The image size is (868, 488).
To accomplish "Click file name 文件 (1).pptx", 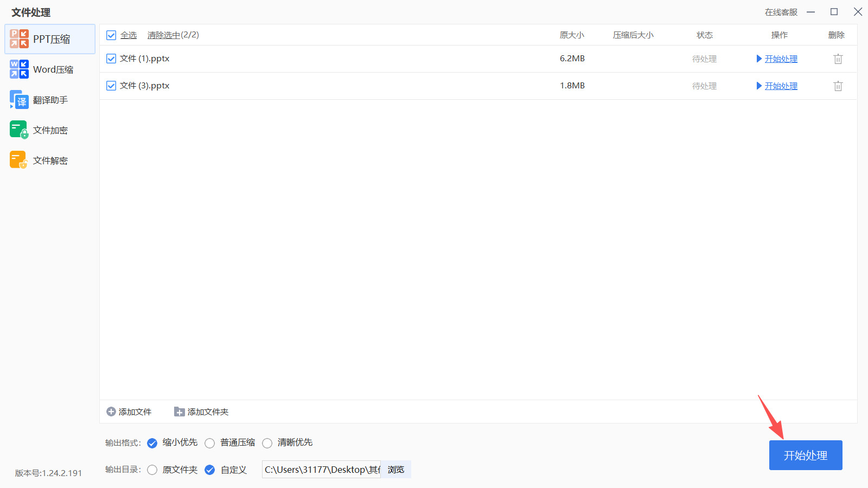I will (x=145, y=59).
